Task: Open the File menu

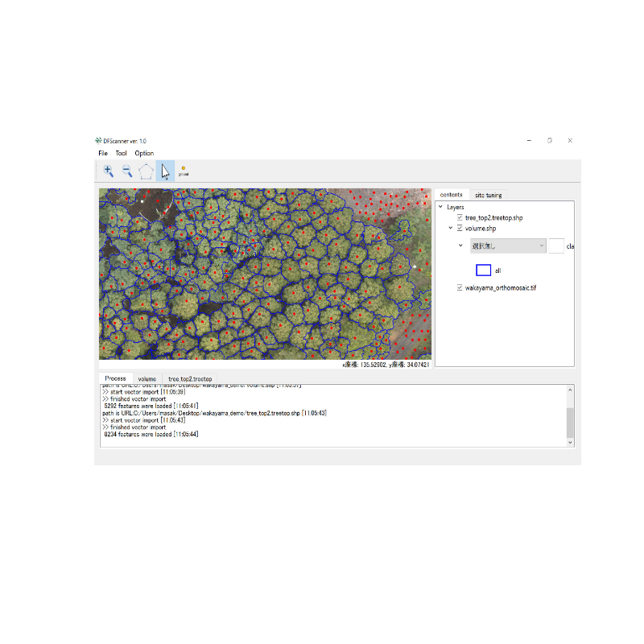Action: 103,153
